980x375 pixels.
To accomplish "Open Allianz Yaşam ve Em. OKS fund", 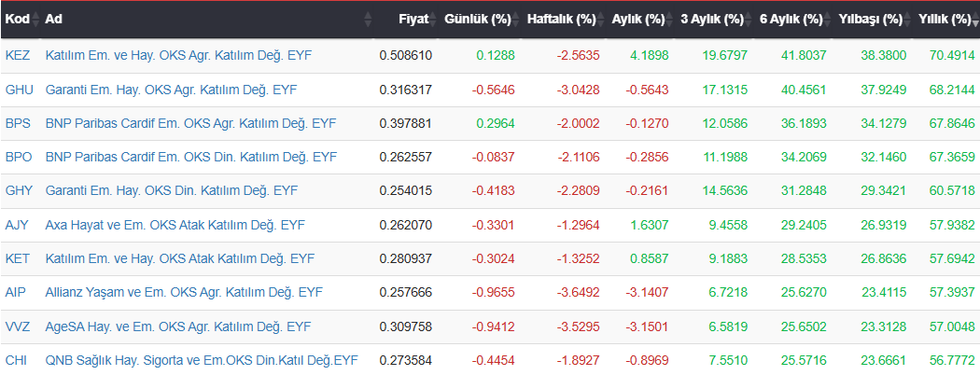I will [184, 292].
